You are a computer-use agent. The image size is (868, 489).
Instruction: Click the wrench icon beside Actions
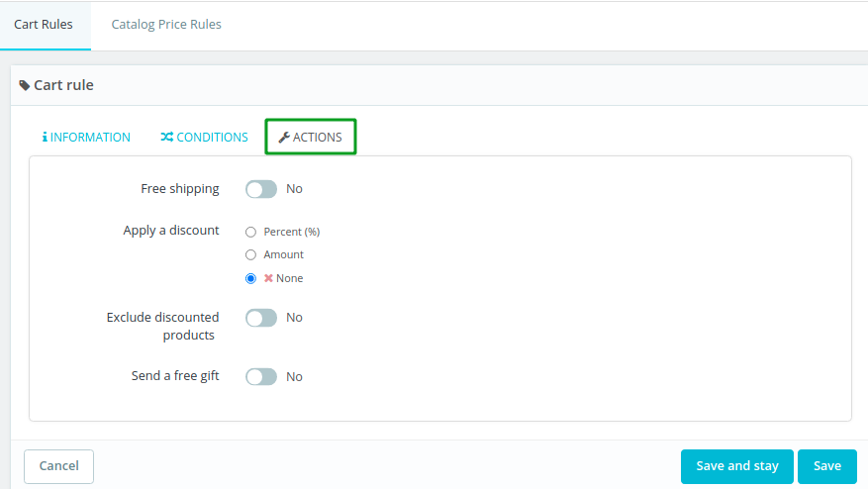point(284,137)
